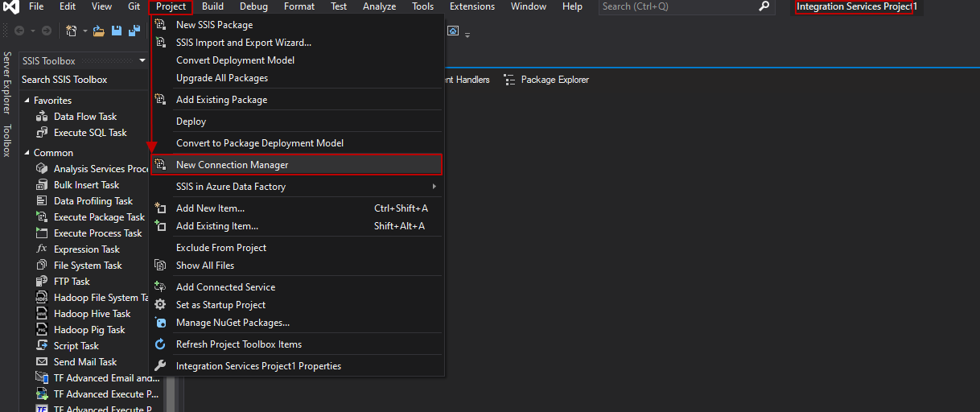Click the navigate forward arrow icon
980x412 pixels.
pyautogui.click(x=47, y=31)
